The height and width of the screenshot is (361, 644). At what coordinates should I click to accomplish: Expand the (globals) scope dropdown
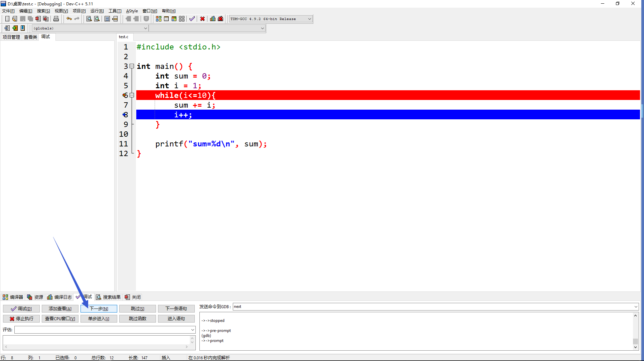(145, 28)
